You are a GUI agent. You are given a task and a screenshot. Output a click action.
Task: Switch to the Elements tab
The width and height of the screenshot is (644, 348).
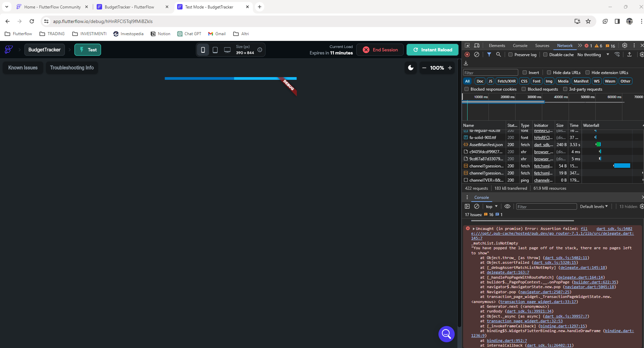click(497, 45)
